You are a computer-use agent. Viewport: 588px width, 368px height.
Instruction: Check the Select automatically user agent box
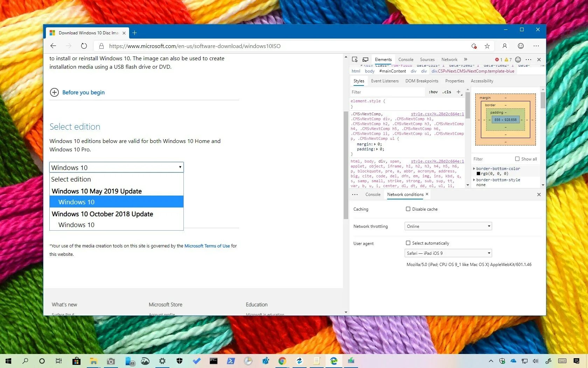pos(408,243)
